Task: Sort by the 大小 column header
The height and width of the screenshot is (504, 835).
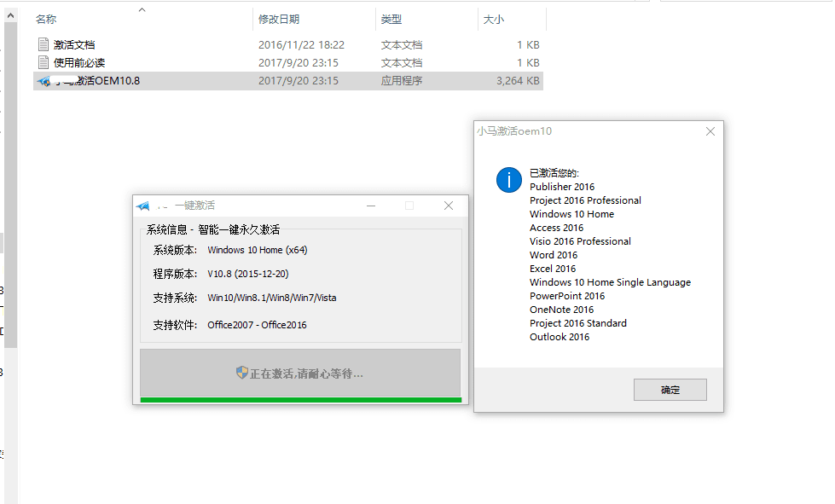Action: point(493,19)
